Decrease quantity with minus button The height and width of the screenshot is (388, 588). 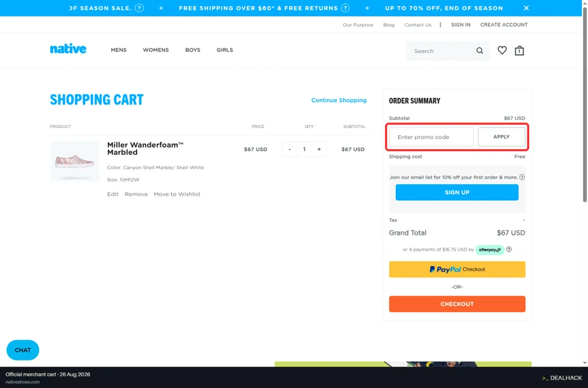click(x=290, y=149)
